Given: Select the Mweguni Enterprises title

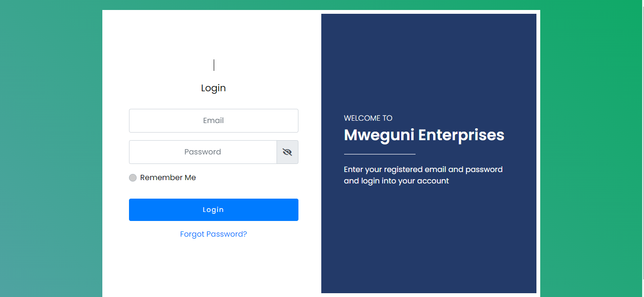Looking at the screenshot, I should click(424, 135).
